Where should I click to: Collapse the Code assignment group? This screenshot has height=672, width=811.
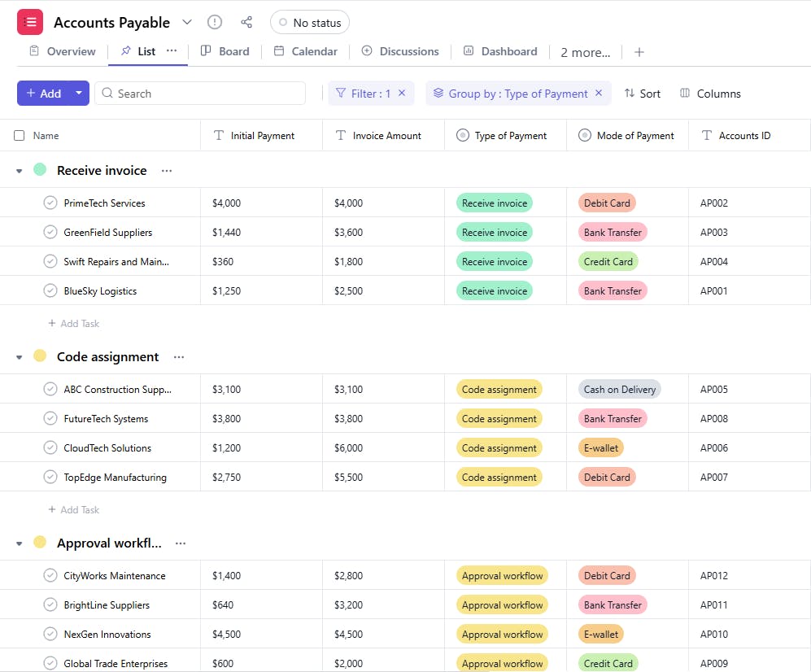[x=20, y=357]
